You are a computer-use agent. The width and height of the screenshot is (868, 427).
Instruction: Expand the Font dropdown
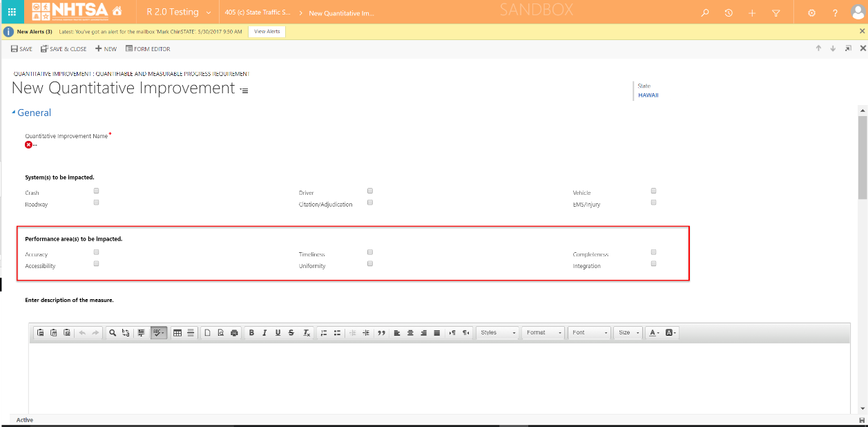(590, 333)
